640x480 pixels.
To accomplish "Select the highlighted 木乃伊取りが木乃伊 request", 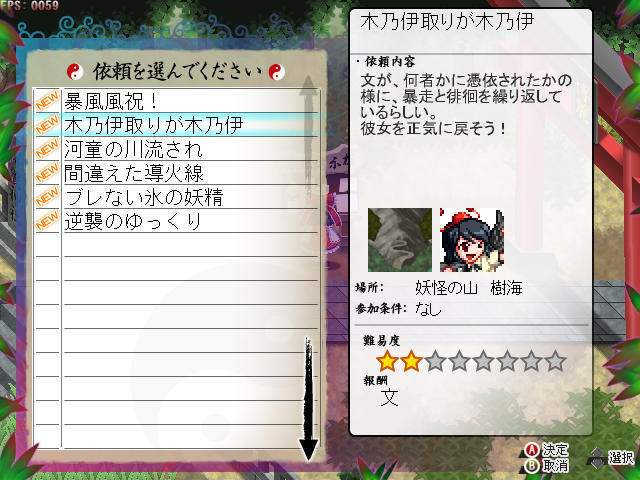I will click(x=176, y=124).
